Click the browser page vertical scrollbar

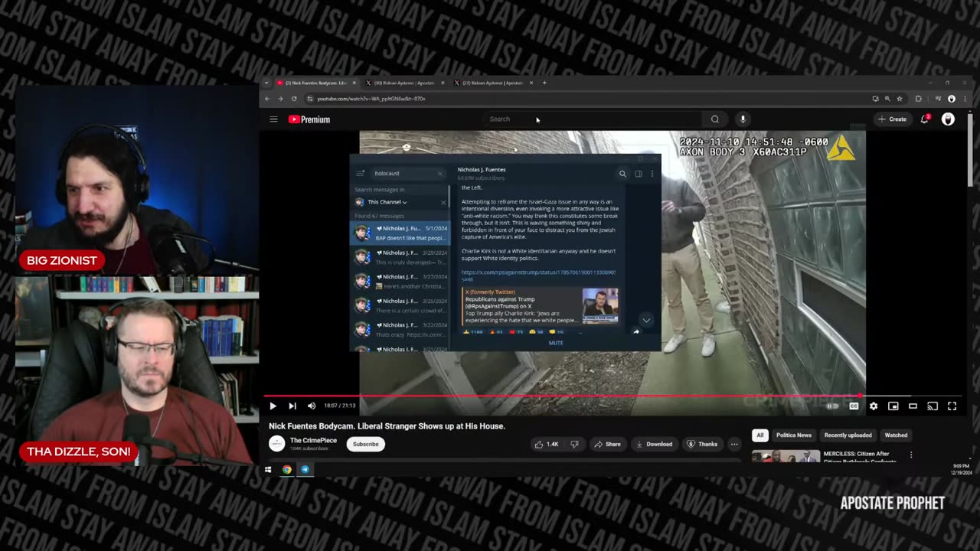971,149
